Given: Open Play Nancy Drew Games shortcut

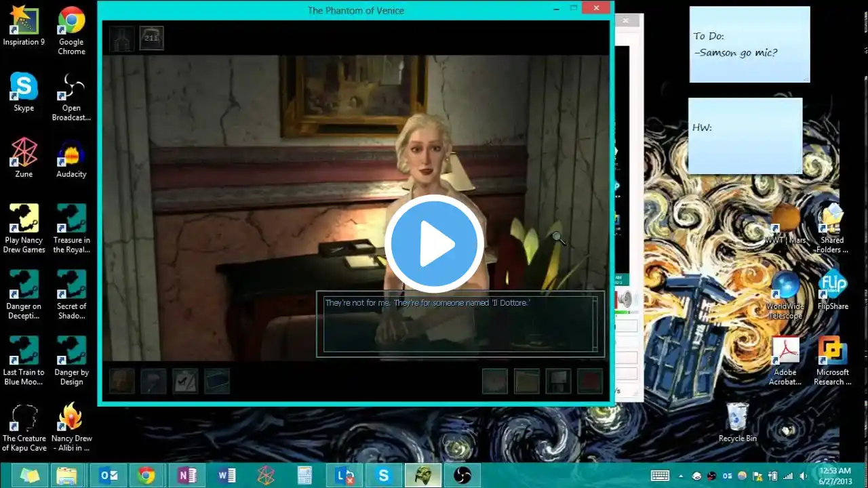Looking at the screenshot, I should coord(24,229).
